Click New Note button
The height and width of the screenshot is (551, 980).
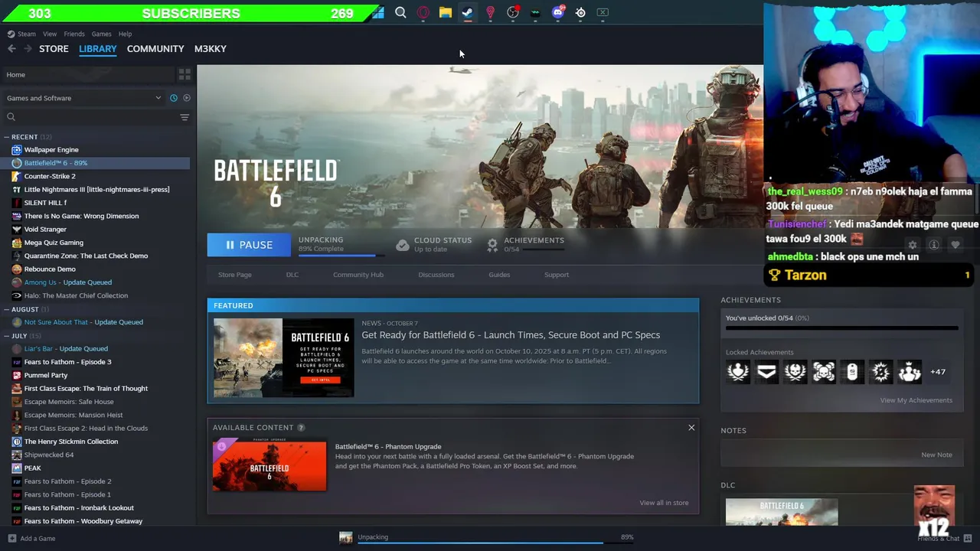tap(936, 455)
